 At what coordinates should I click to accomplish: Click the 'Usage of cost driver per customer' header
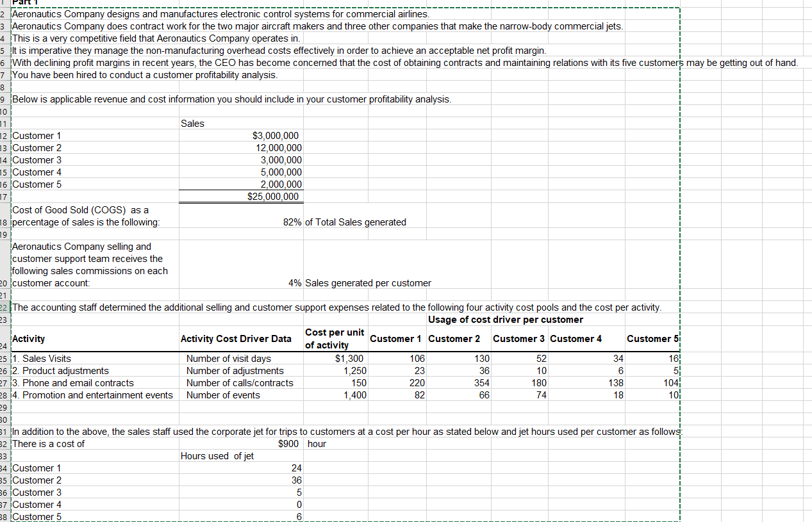click(x=506, y=320)
